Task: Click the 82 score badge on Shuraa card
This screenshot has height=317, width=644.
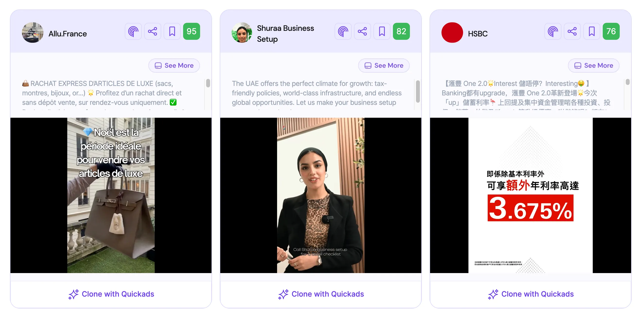Action: (x=401, y=32)
